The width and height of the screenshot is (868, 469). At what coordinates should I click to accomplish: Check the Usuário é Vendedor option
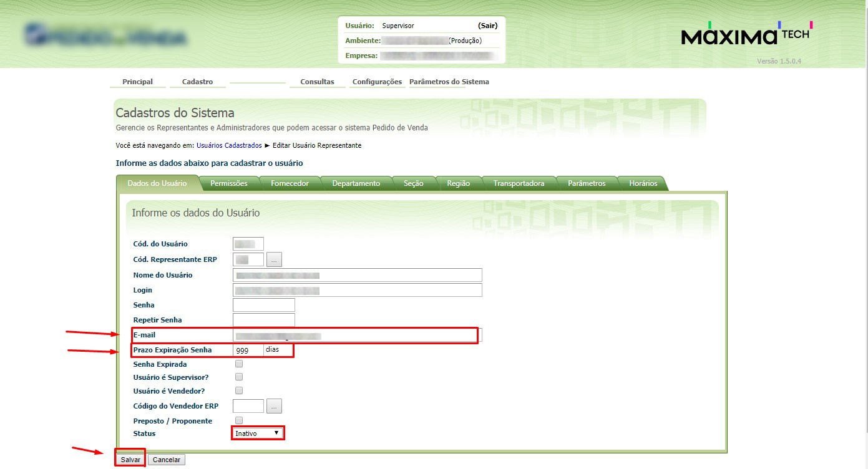pos(239,390)
